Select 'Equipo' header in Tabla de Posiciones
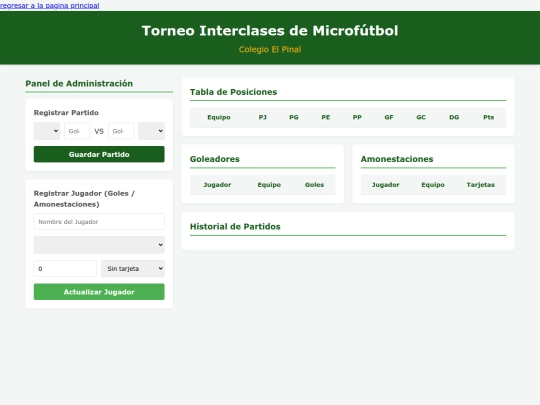The height and width of the screenshot is (405, 540). [219, 117]
